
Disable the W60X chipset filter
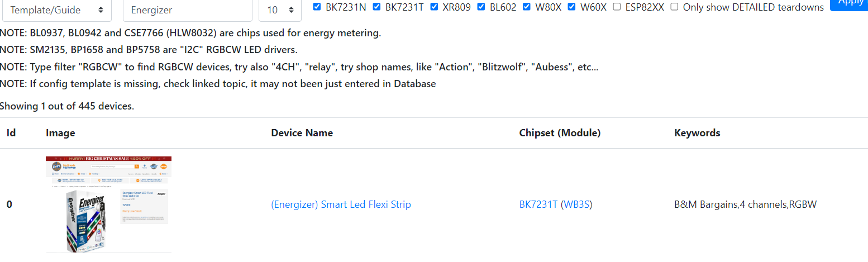click(x=571, y=7)
